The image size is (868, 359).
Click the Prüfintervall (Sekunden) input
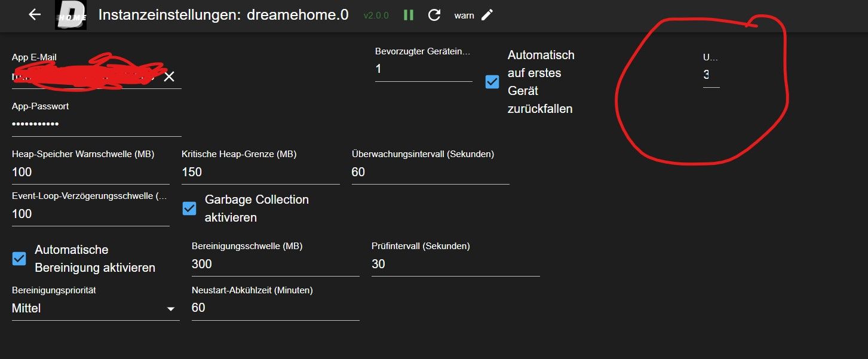coord(455,264)
